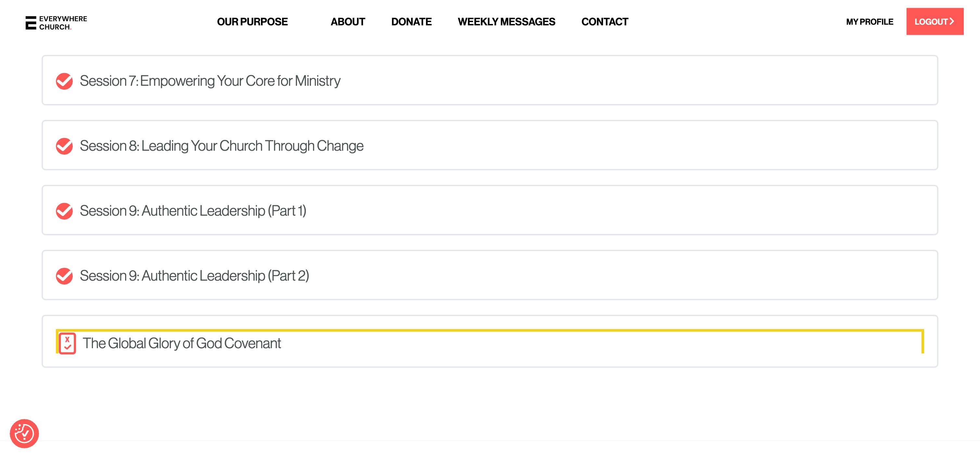
Task: Click the checkmark for Authentic Leadership Part 1
Action: (x=64, y=211)
